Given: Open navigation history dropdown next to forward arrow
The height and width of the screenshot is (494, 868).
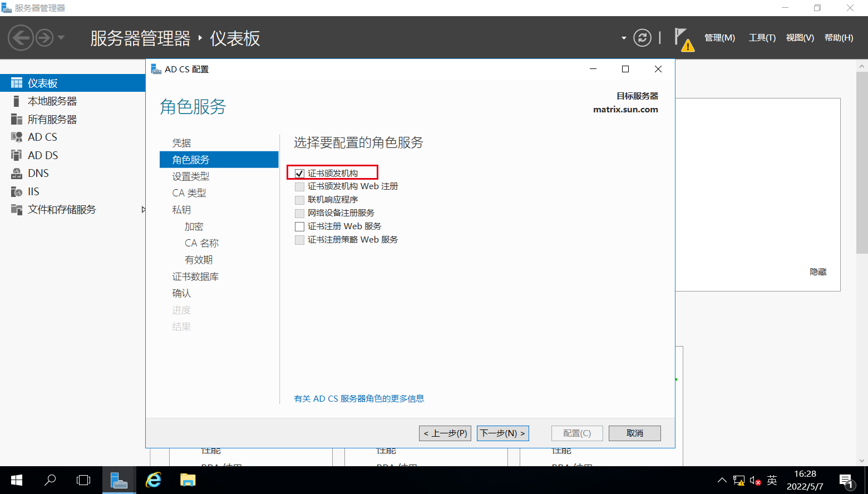Looking at the screenshot, I should 61,38.
